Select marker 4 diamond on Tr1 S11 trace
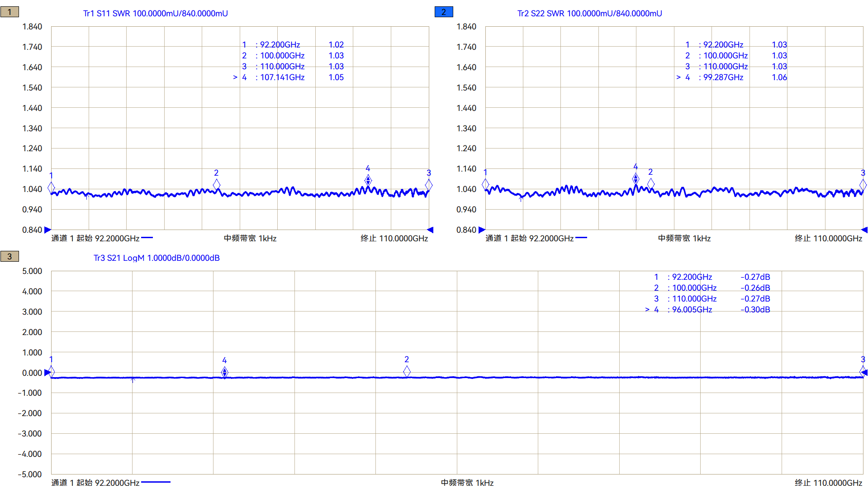This screenshot has width=868, height=489. (x=368, y=181)
